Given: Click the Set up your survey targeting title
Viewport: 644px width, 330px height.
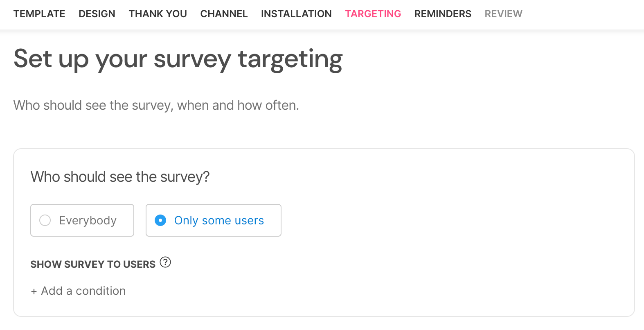Looking at the screenshot, I should 178,59.
